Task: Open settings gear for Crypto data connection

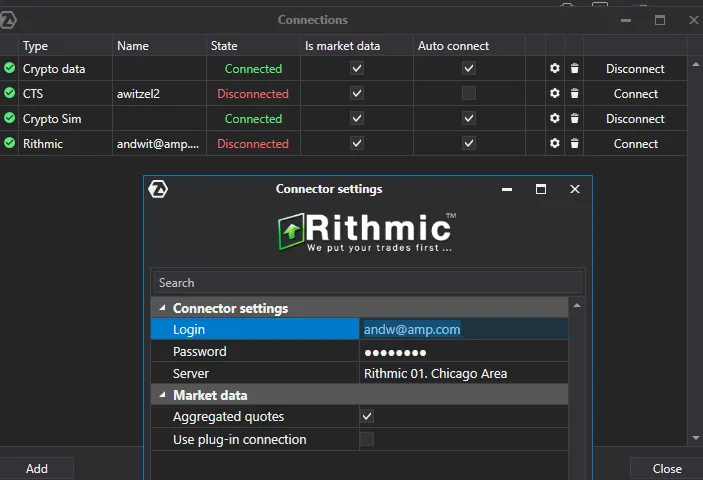Action: 555,69
